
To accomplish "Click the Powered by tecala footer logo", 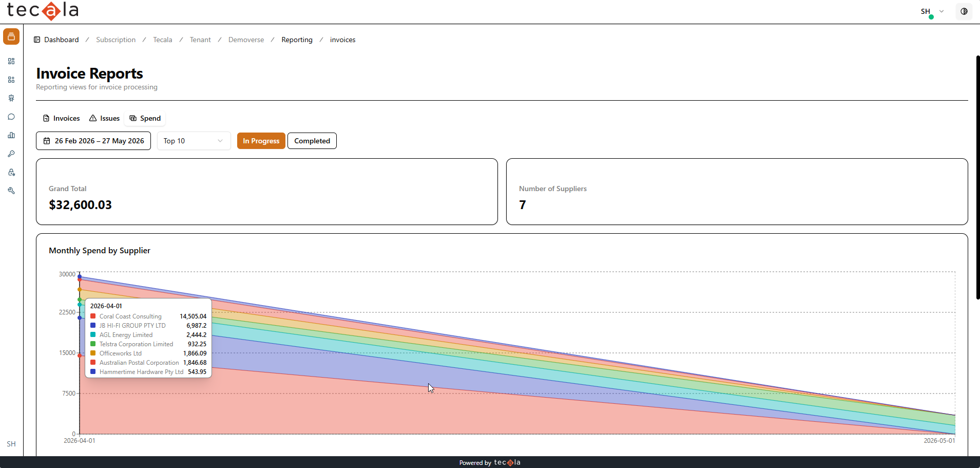I will (x=507, y=462).
